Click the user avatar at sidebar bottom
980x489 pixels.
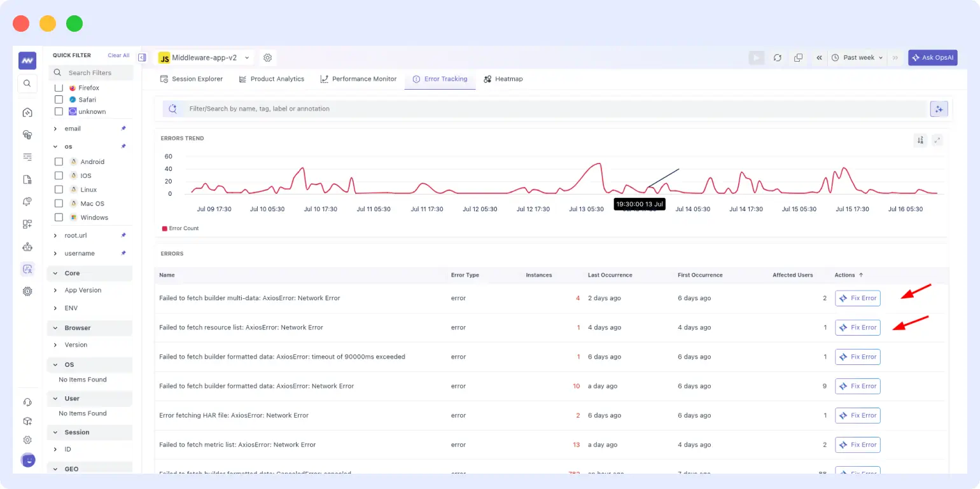click(27, 459)
